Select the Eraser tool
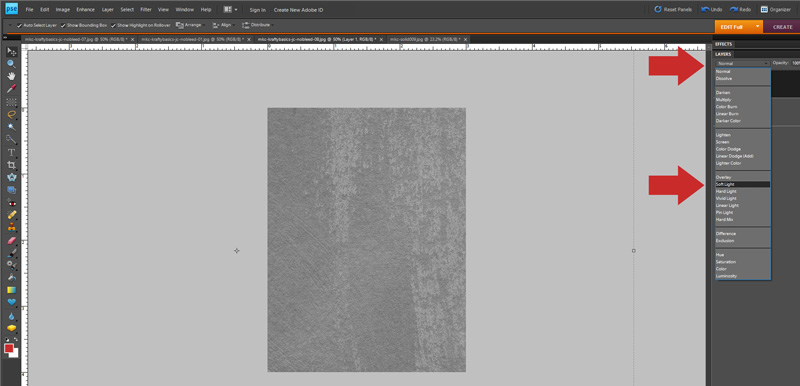The image size is (800, 386). 11,240
